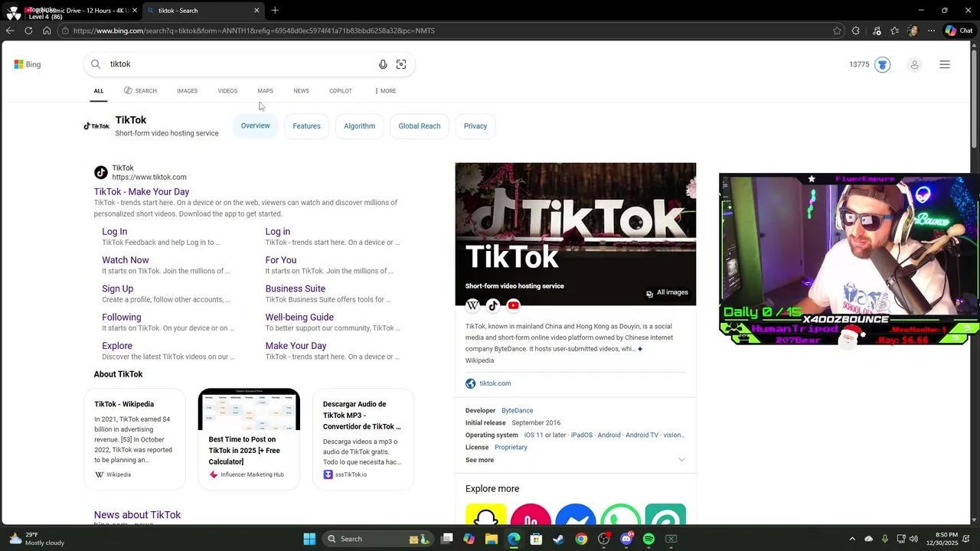The height and width of the screenshot is (551, 980).
Task: Click the browser address bar URL
Action: (254, 31)
